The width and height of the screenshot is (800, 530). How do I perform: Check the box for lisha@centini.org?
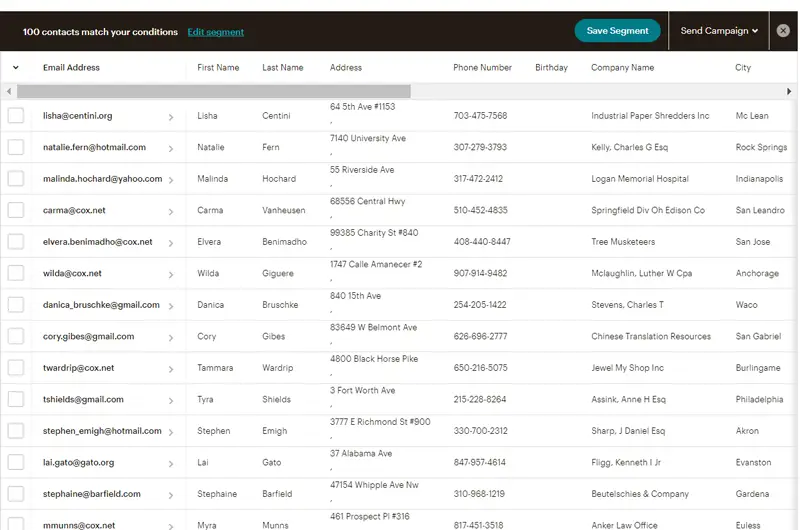[x=16, y=116]
